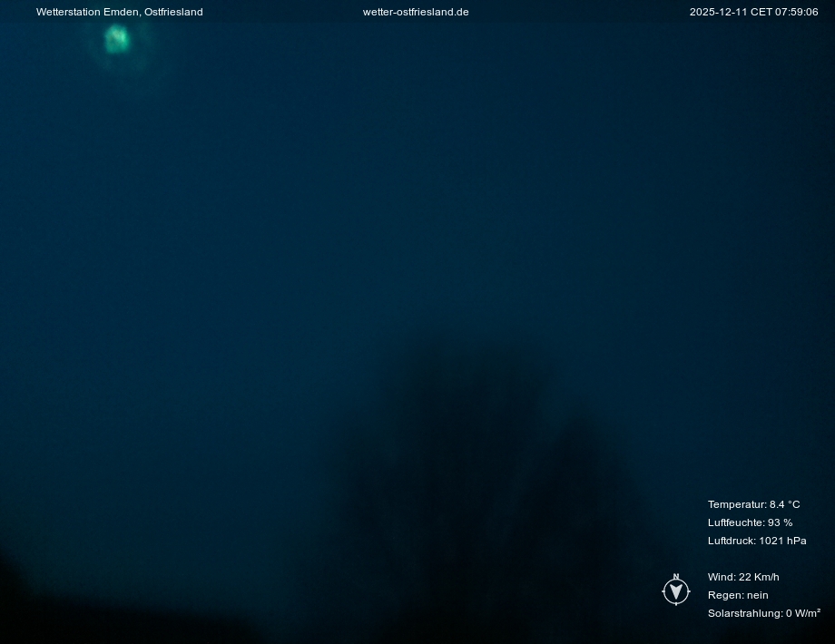
Task: Click the word Wetterstation in the header
Action: [x=68, y=12]
